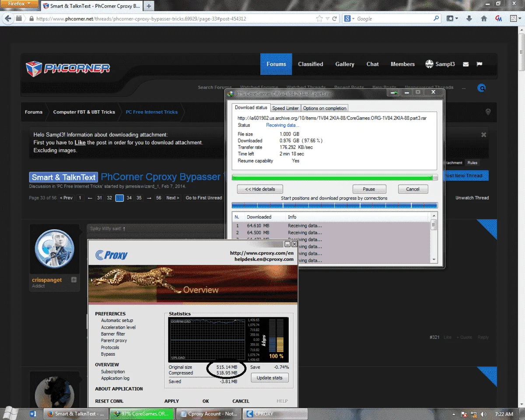
Task: Click the IDM green download progress bar
Action: [x=334, y=178]
